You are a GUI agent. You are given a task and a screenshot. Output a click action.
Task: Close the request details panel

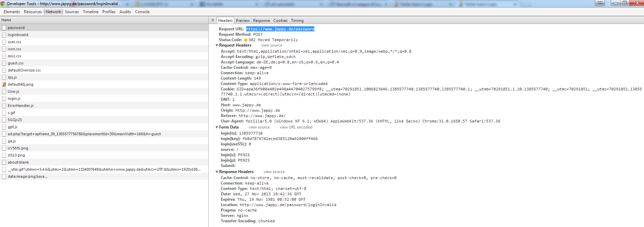coord(212,20)
